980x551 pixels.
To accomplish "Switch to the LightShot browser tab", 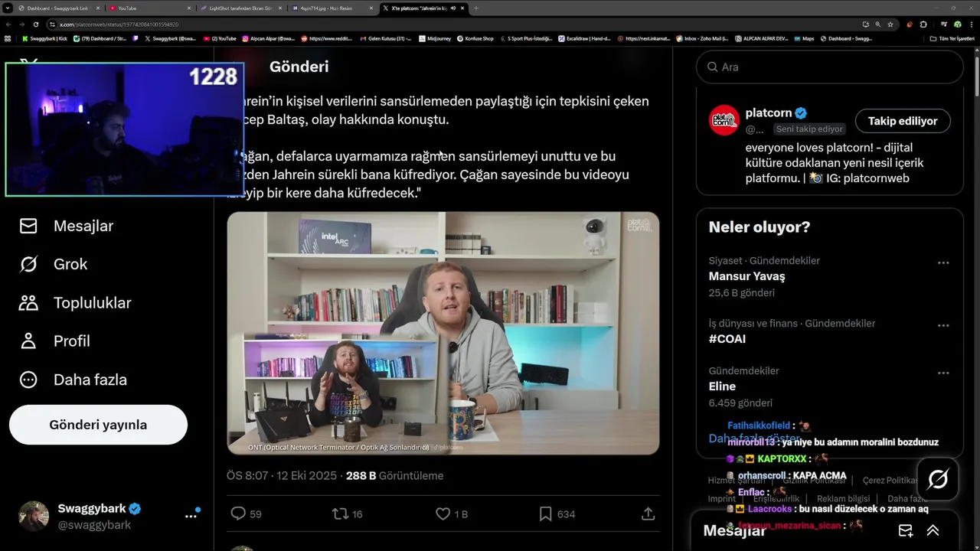I will (241, 8).
